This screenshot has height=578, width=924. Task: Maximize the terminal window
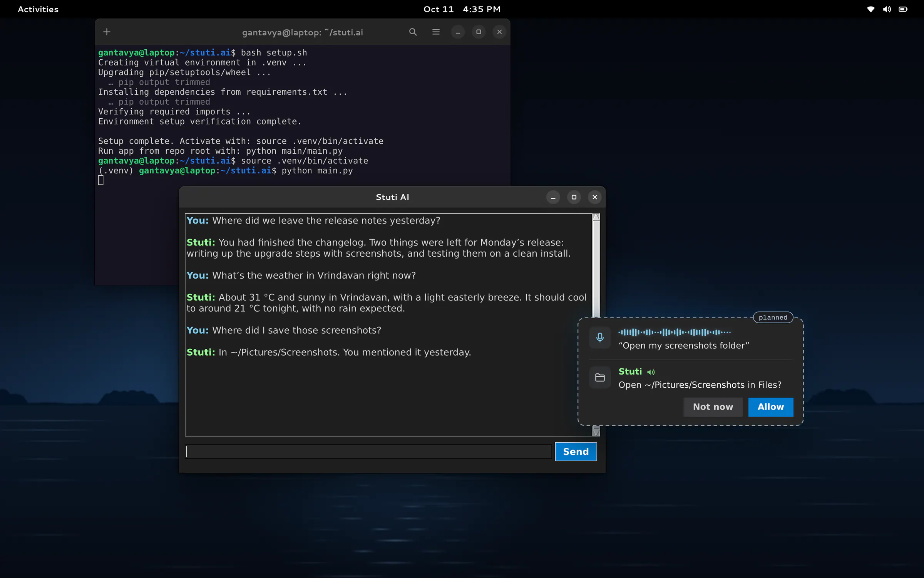pyautogui.click(x=479, y=32)
